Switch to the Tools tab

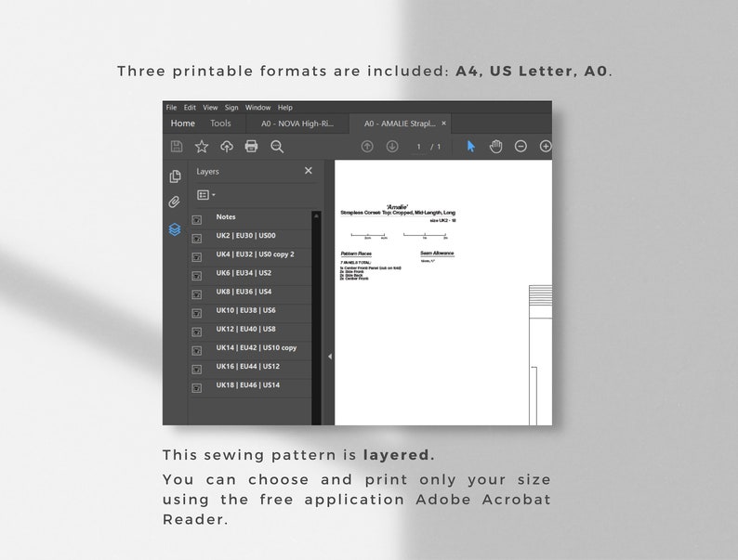tap(220, 124)
